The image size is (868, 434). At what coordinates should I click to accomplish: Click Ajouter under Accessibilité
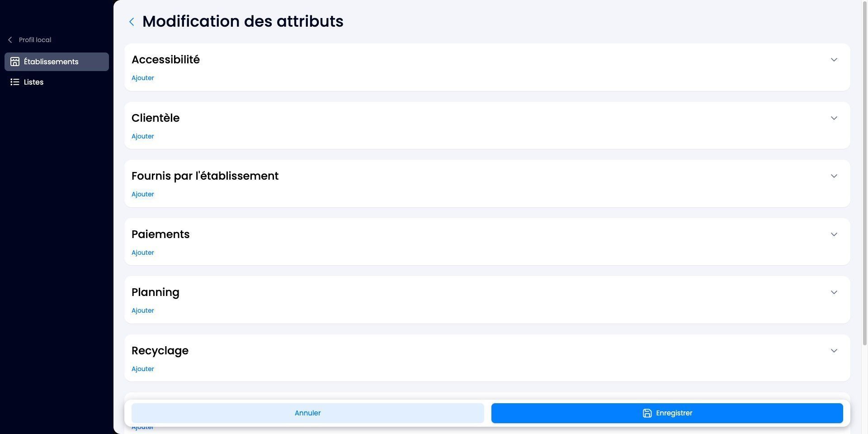click(143, 78)
